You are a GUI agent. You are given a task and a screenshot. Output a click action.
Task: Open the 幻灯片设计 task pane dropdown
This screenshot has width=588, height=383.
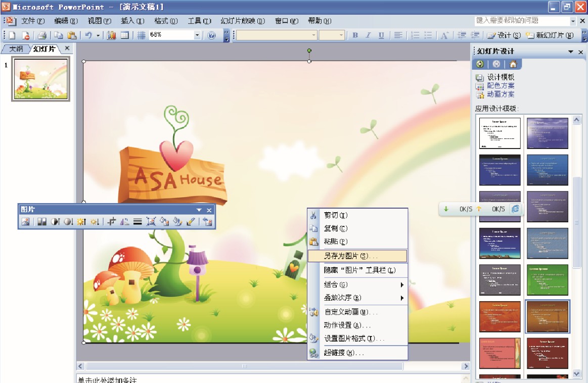[x=571, y=52]
